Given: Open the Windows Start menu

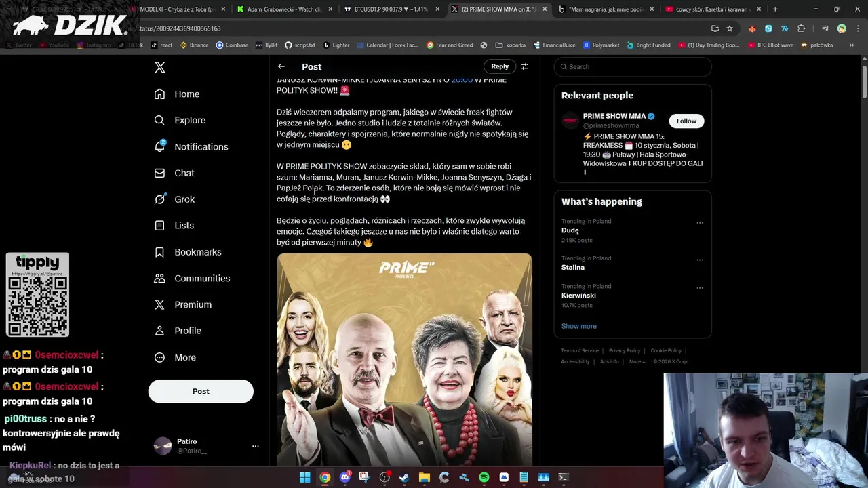Looking at the screenshot, I should [x=305, y=477].
